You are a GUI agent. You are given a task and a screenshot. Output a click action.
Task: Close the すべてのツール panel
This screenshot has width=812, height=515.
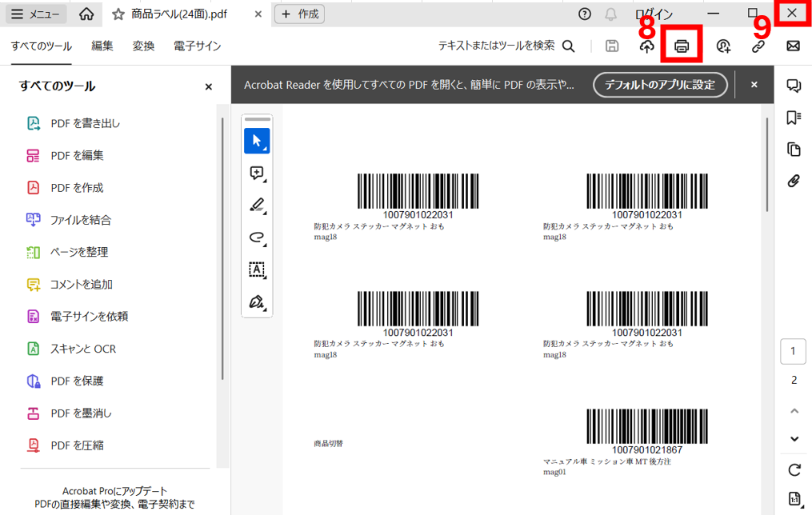208,86
